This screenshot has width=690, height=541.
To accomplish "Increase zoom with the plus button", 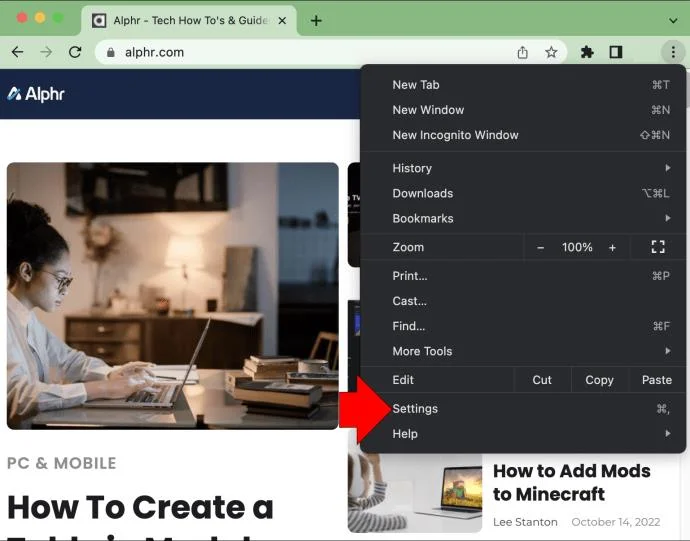I will [x=612, y=247].
